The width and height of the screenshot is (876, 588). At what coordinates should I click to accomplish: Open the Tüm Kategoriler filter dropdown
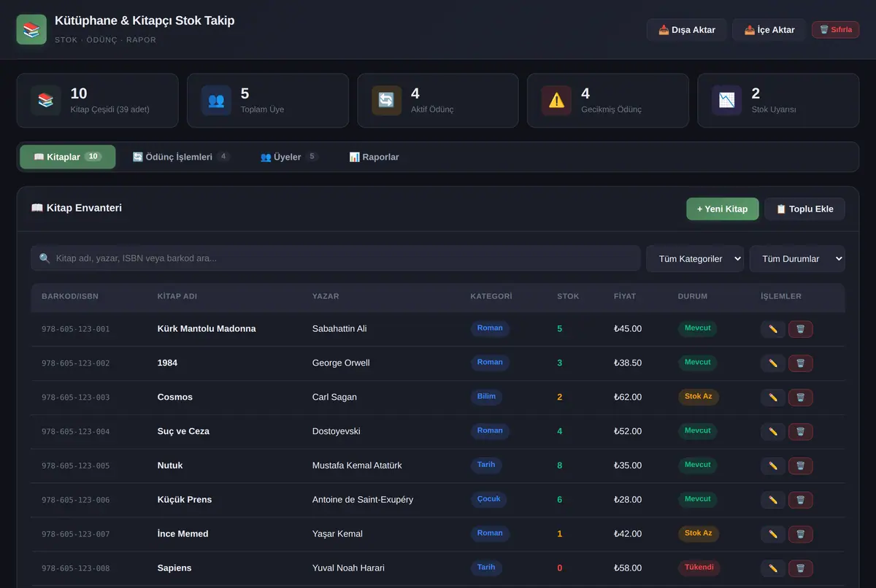[x=695, y=258]
